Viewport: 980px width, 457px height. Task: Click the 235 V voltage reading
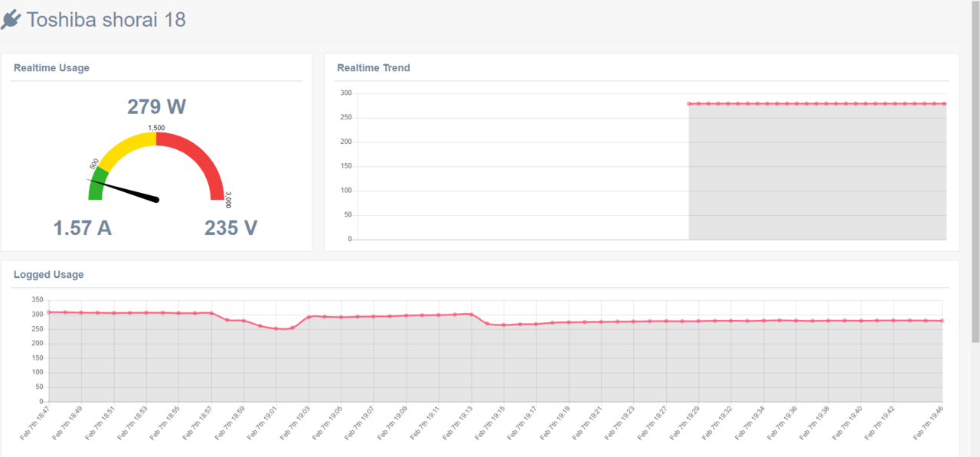point(231,228)
